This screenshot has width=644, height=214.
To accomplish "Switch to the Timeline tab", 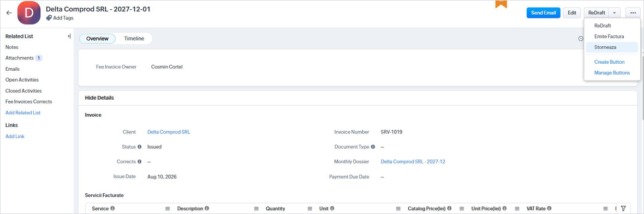I will click(134, 39).
